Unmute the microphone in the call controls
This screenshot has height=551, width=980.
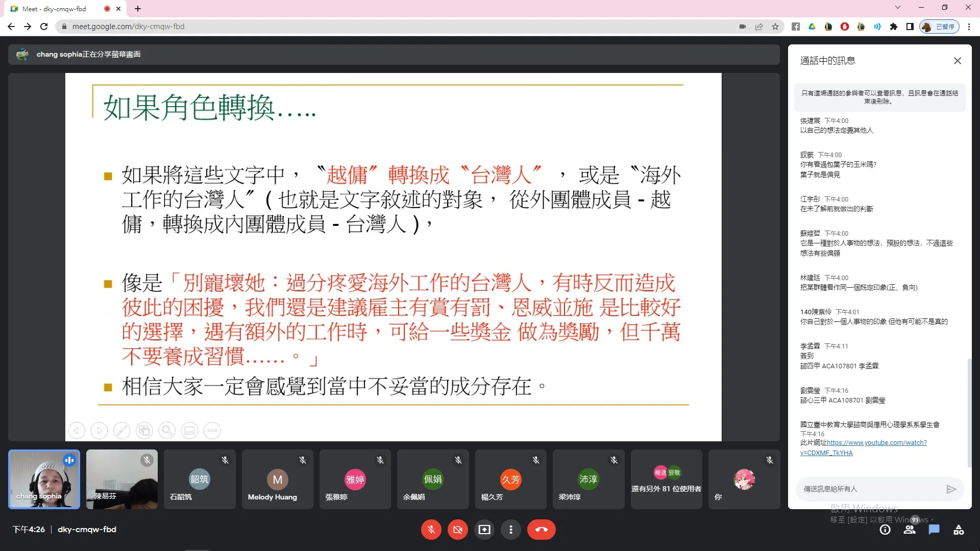tap(431, 530)
